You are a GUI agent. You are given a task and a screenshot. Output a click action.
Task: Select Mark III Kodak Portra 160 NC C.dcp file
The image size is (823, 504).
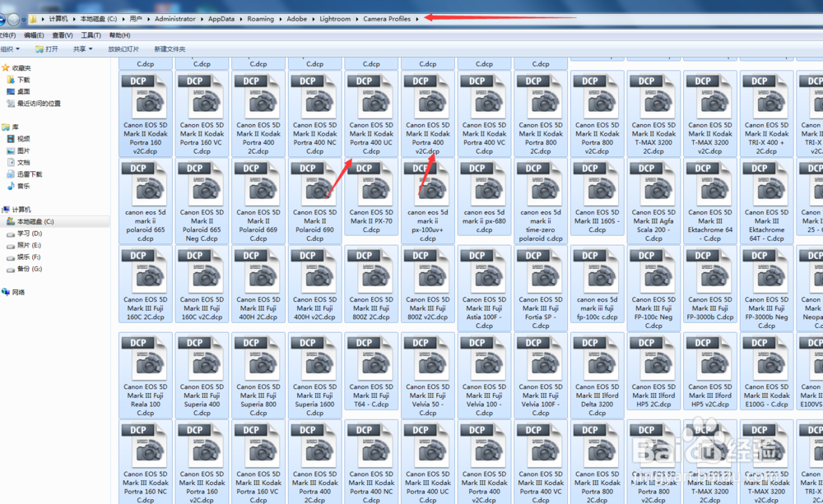(146, 462)
